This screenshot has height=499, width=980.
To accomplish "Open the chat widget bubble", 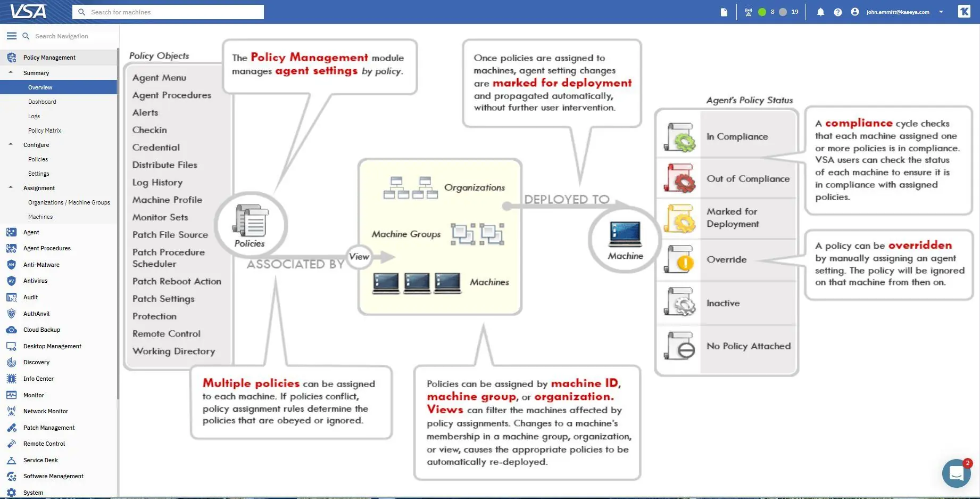I will click(x=956, y=473).
